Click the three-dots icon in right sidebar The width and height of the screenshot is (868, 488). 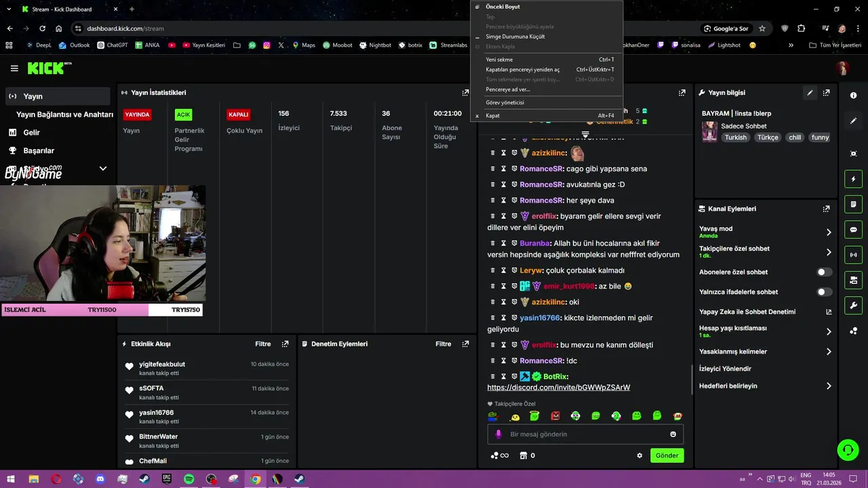point(853,331)
